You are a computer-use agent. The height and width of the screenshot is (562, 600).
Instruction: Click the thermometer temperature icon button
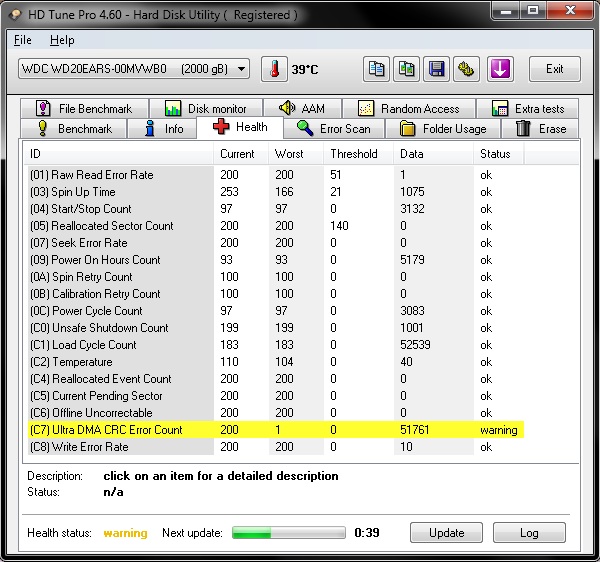click(274, 69)
